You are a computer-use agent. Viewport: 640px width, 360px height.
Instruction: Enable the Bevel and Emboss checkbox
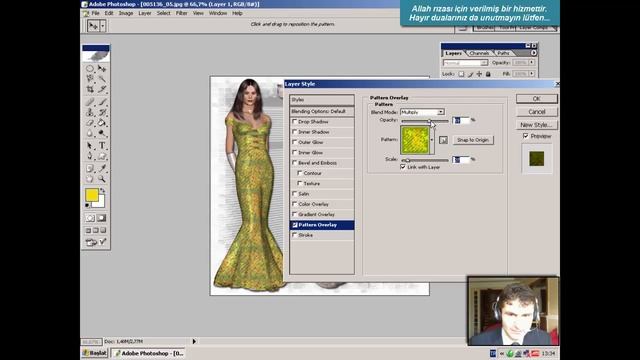coord(294,162)
